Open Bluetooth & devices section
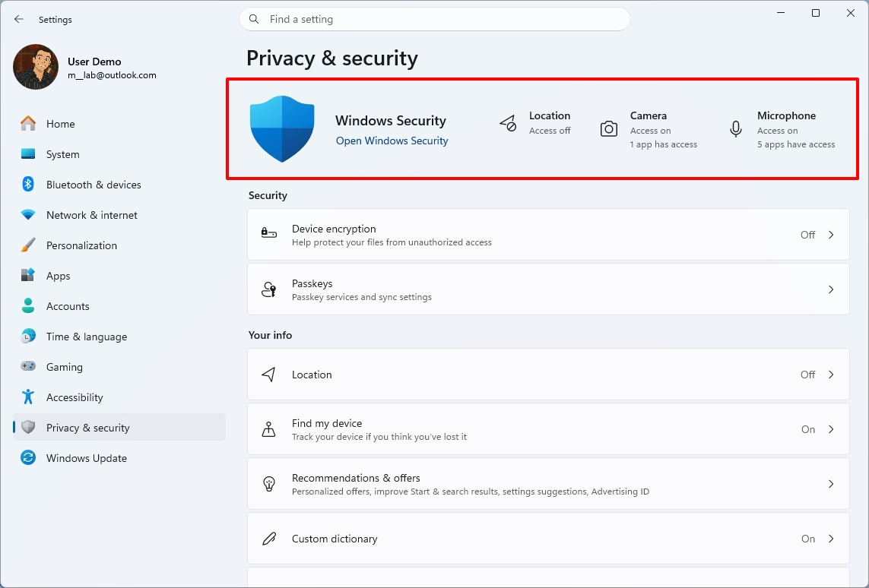Screen dimensions: 869x588 tap(119, 185)
